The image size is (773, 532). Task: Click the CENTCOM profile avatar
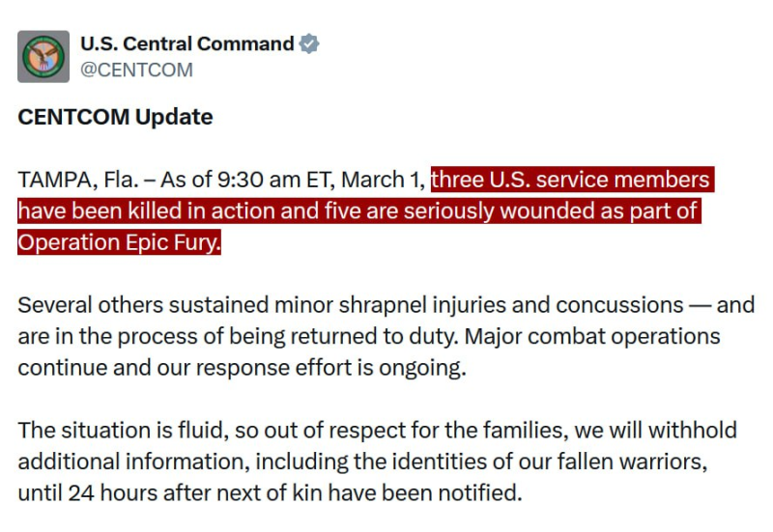pos(43,56)
